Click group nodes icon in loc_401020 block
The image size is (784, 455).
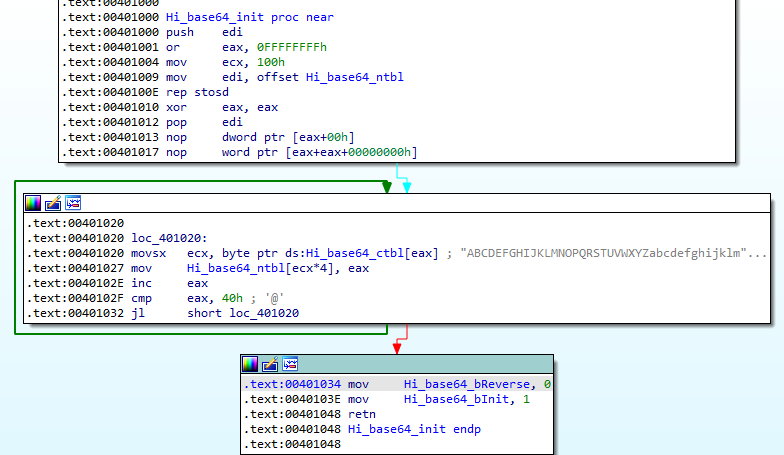click(x=73, y=203)
